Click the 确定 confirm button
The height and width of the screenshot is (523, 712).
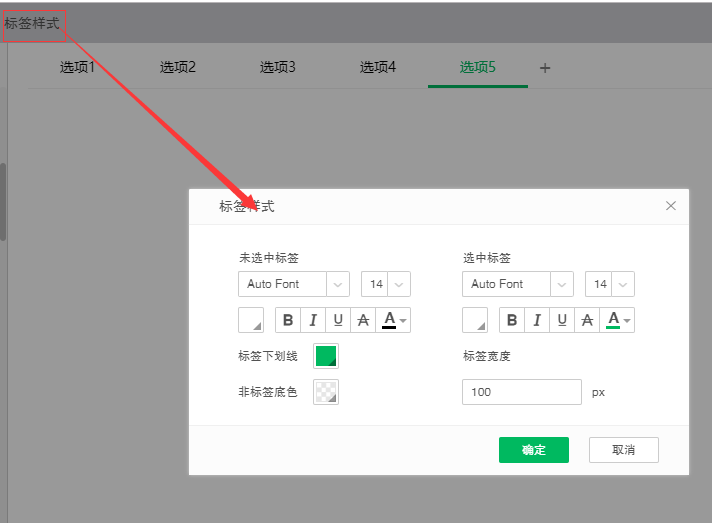534,450
